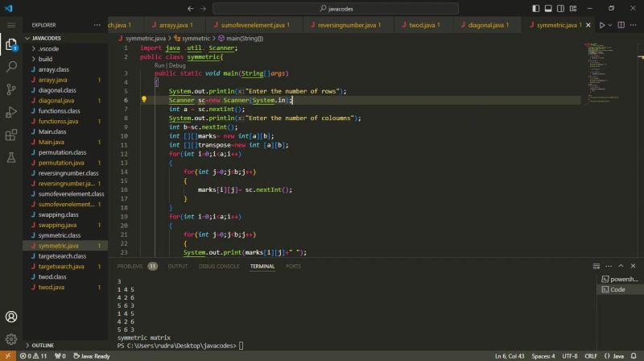Go back with navigation arrow
644x361 pixels.
point(190,9)
